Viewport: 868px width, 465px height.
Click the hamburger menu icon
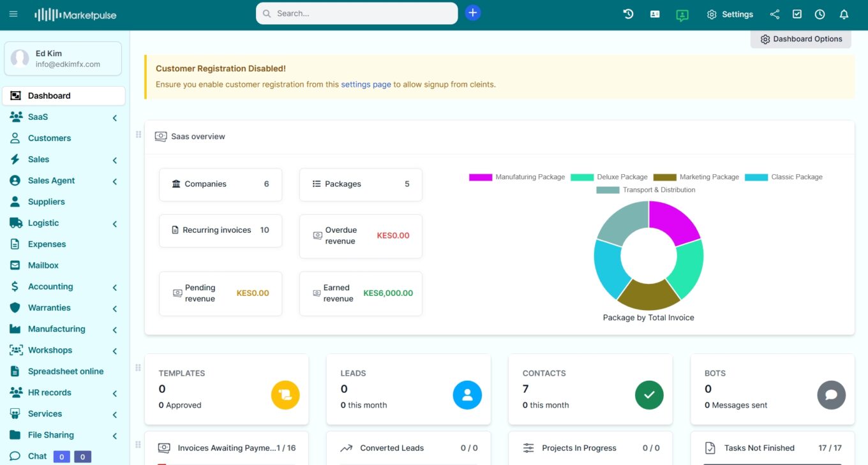click(x=13, y=14)
